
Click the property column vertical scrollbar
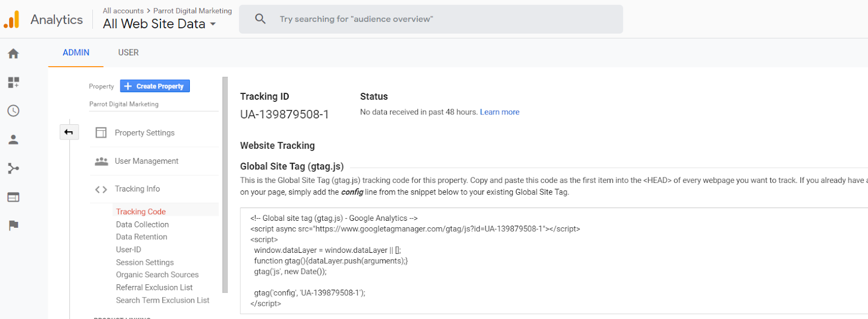coord(225,184)
